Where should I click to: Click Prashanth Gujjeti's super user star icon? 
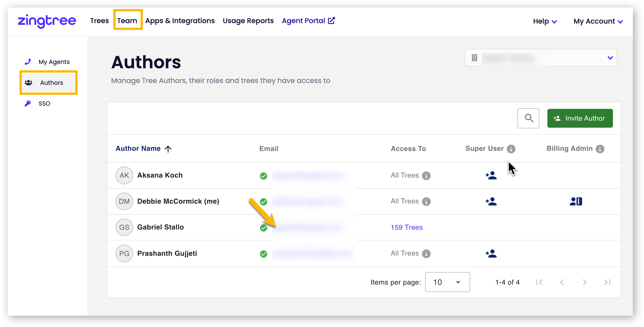[491, 254]
